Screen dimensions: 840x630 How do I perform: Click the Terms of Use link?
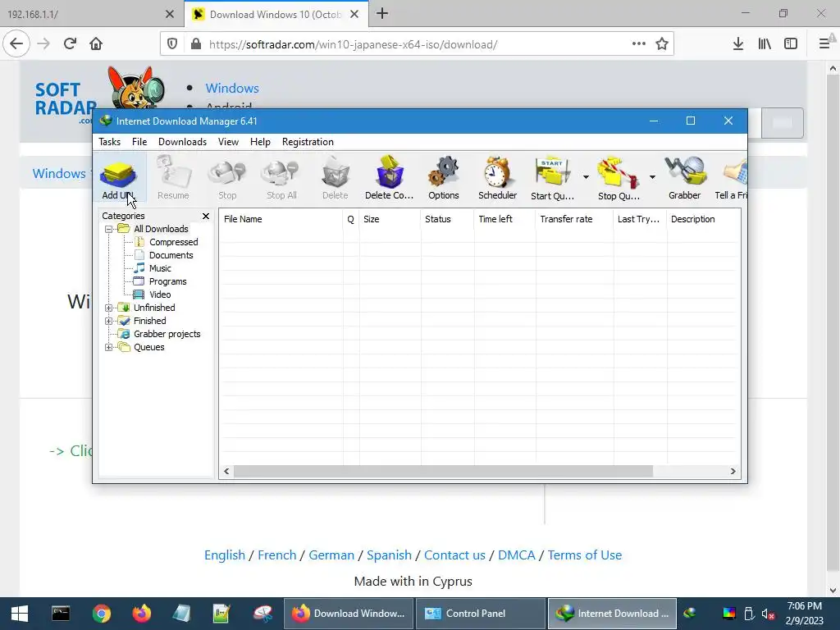click(x=584, y=555)
